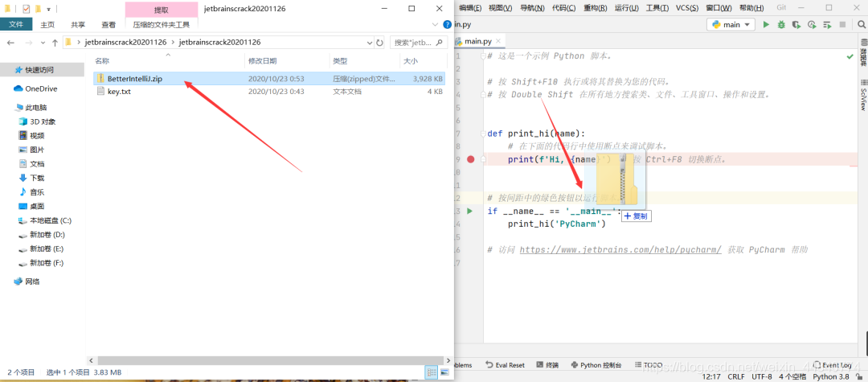Select the key.txt file in Explorer
This screenshot has width=868, height=382.
click(x=269, y=92)
